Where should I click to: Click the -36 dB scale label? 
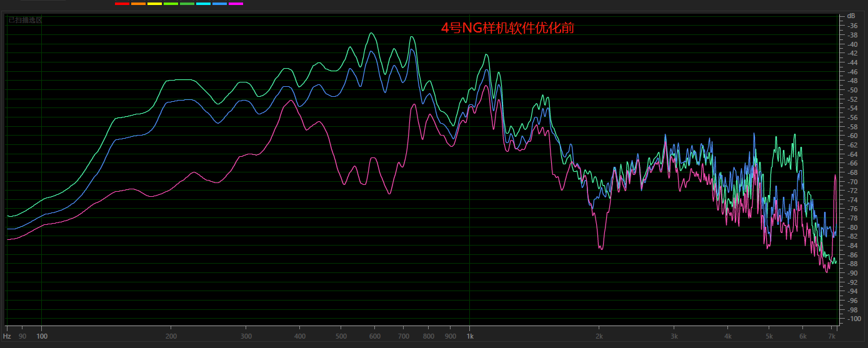pyautogui.click(x=851, y=26)
